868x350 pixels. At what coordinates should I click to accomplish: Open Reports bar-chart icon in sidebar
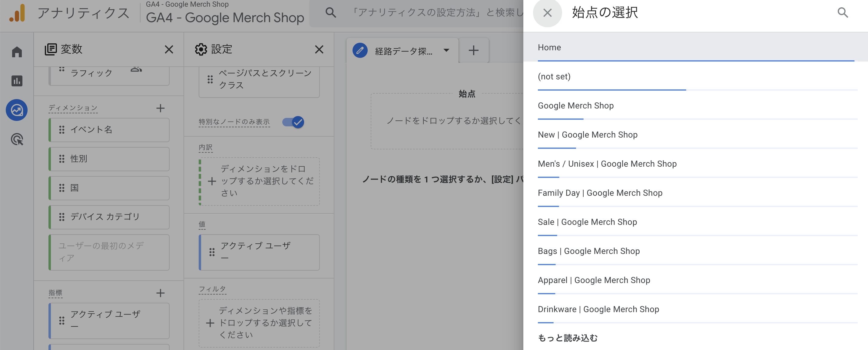pos(17,81)
